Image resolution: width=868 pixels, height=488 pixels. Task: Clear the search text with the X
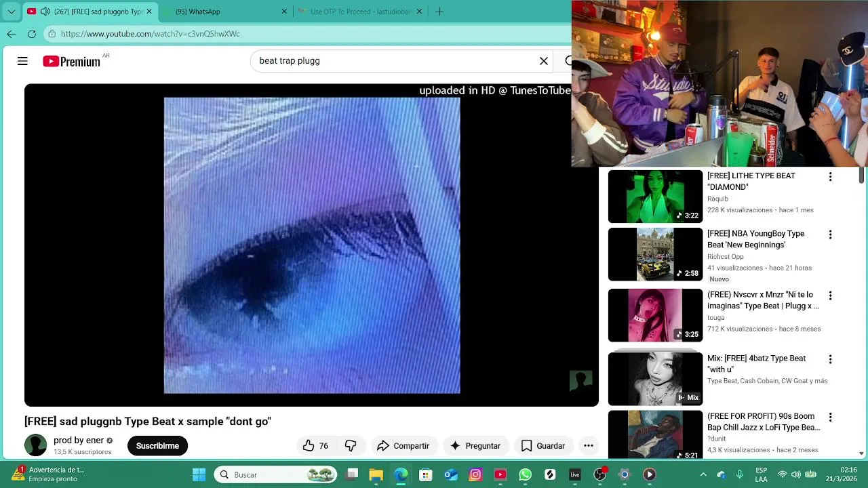click(544, 61)
